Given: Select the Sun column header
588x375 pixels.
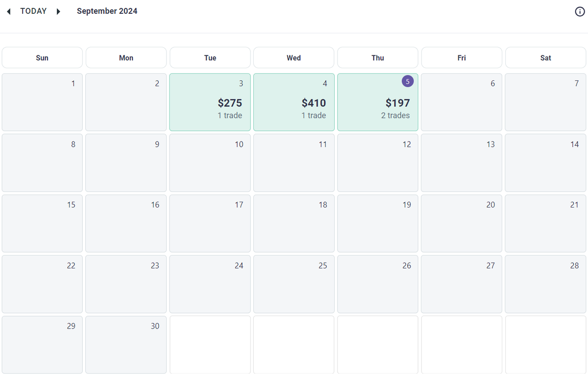Looking at the screenshot, I should coord(42,58).
